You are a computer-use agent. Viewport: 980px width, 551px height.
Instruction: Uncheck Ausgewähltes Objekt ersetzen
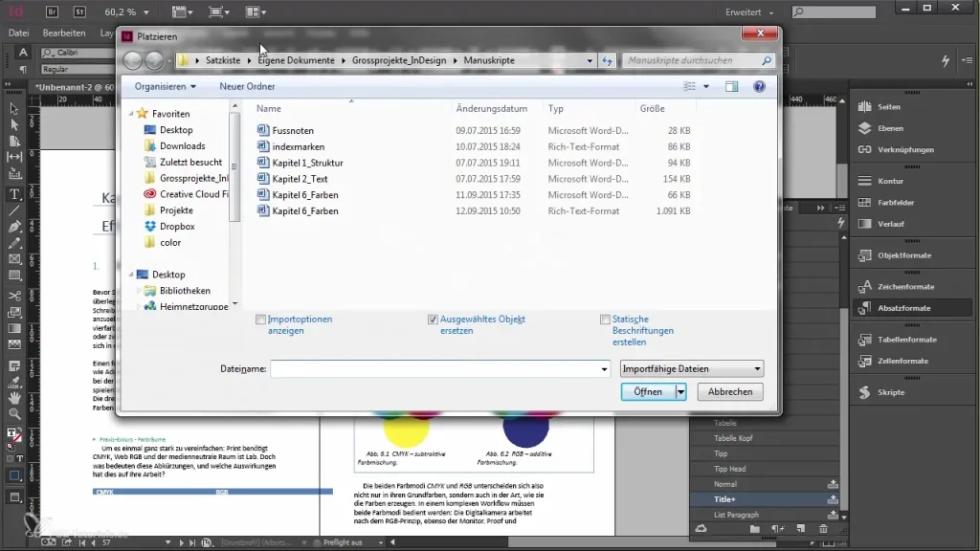point(433,320)
